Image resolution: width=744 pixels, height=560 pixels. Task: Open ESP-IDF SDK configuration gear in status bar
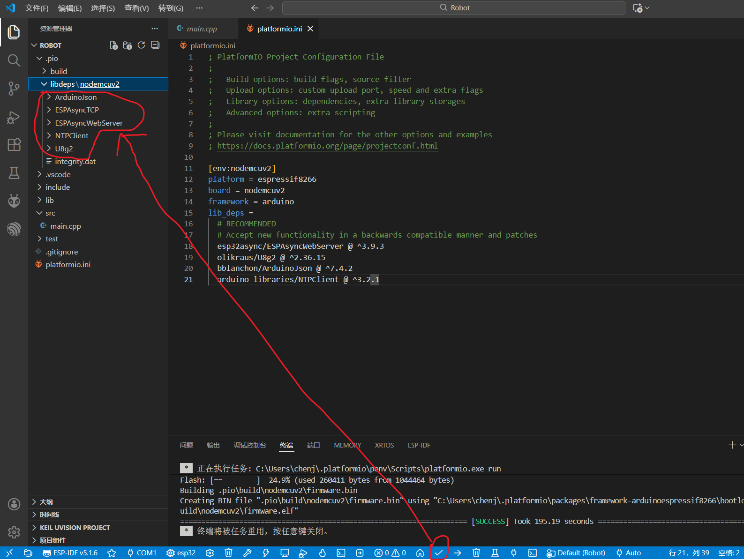point(210,553)
